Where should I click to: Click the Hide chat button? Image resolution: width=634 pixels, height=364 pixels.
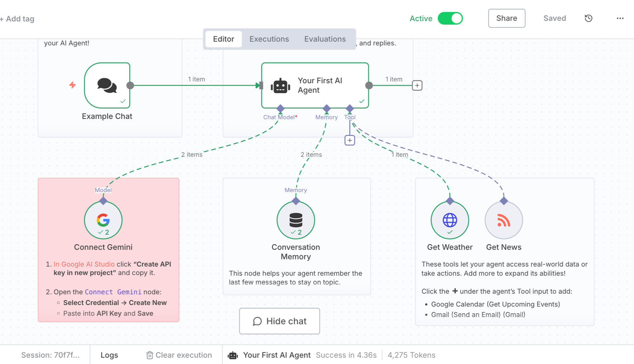(x=279, y=321)
